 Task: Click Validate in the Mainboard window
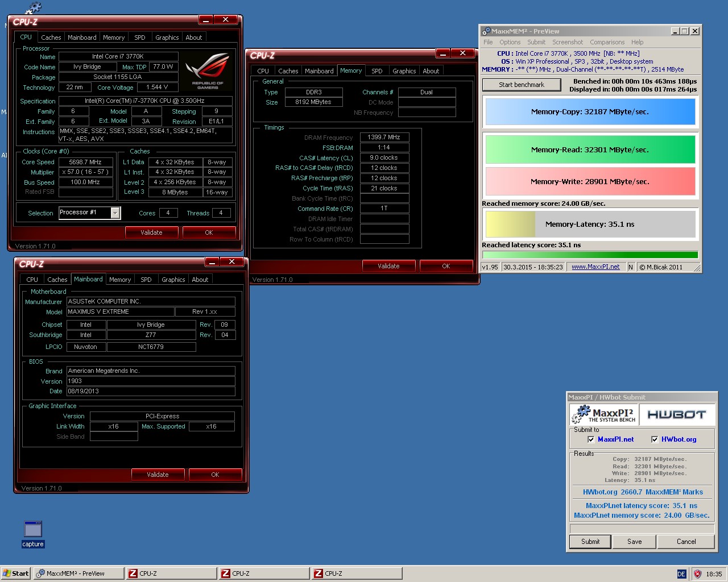[158, 475]
